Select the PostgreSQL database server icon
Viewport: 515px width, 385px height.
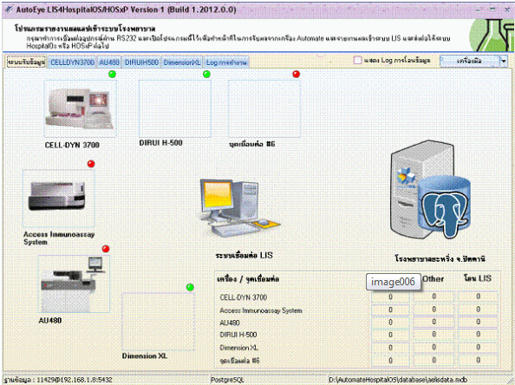430,190
